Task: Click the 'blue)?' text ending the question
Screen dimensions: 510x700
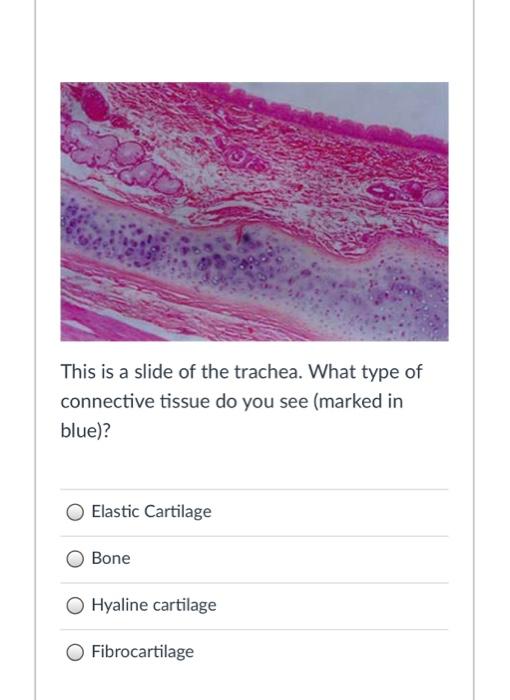Action: click(85, 431)
